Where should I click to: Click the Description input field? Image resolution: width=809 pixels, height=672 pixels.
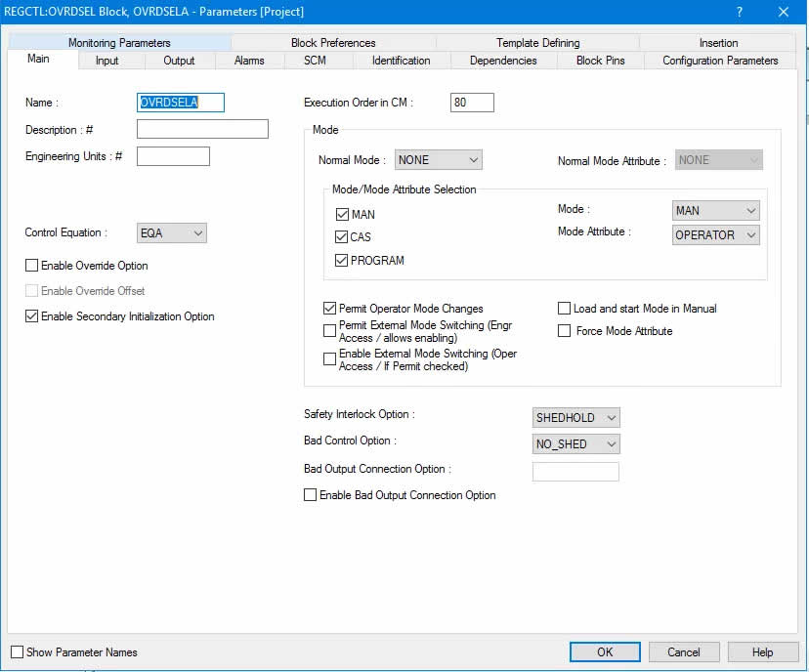(202, 129)
